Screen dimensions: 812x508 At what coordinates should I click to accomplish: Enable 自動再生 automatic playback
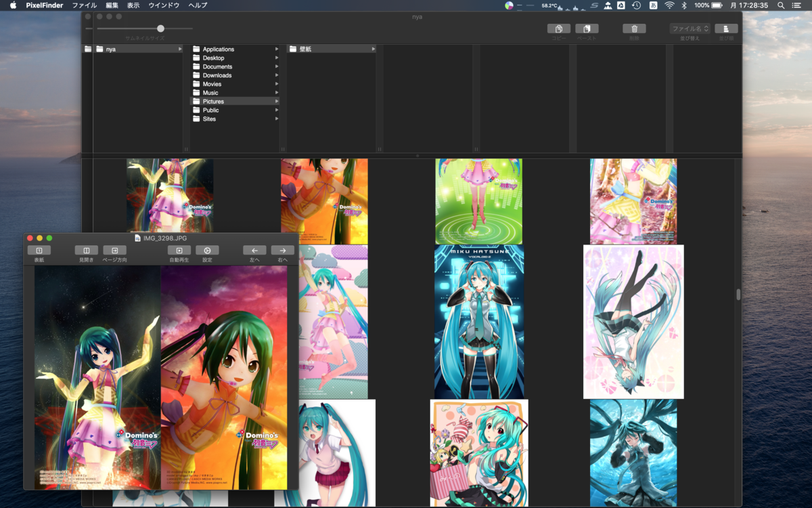[x=179, y=251]
